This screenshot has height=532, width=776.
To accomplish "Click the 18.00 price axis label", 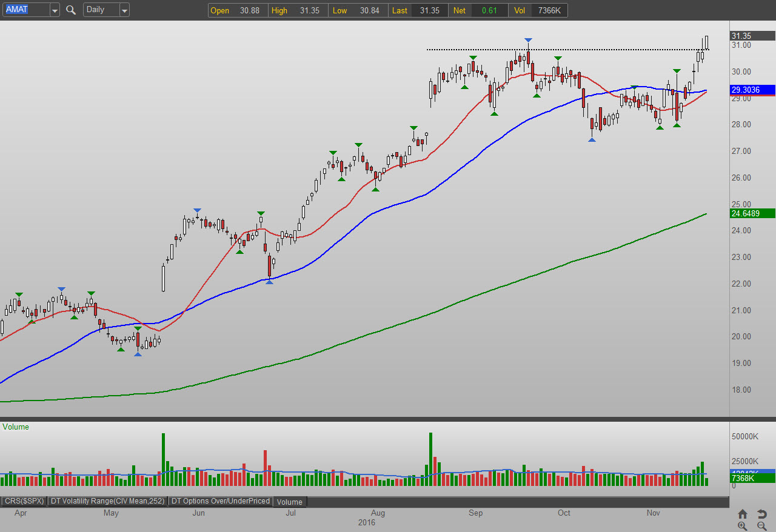I will [741, 390].
